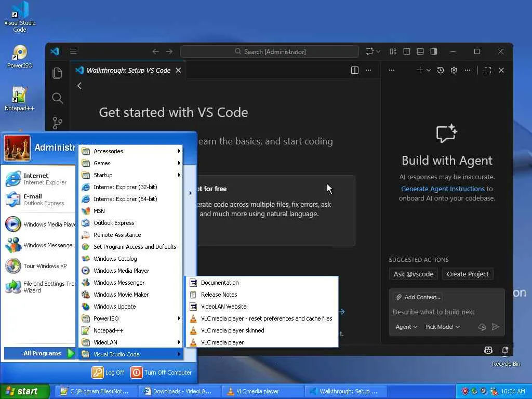Viewport: 532px width, 399px height.
Task: Open Windows Movie Maker
Action: 130,295
